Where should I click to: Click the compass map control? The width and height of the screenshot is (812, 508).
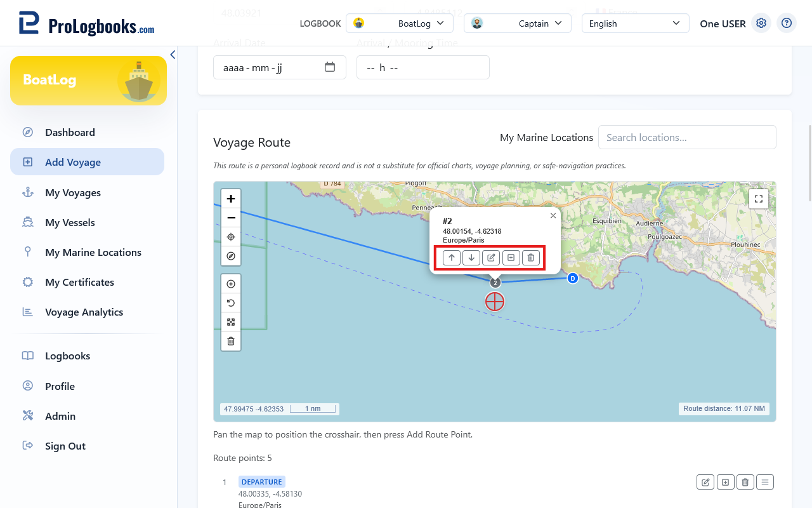click(231, 256)
